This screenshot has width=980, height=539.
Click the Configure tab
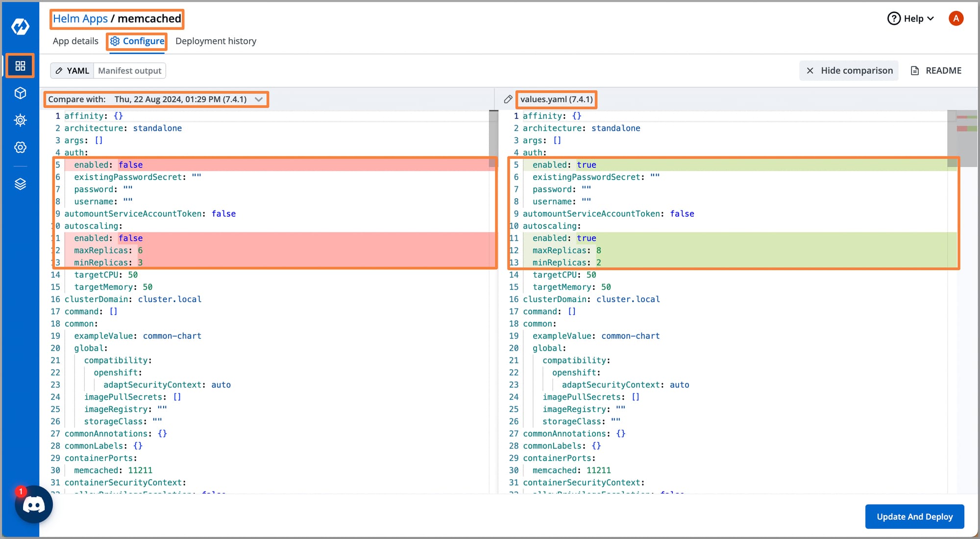coord(138,41)
